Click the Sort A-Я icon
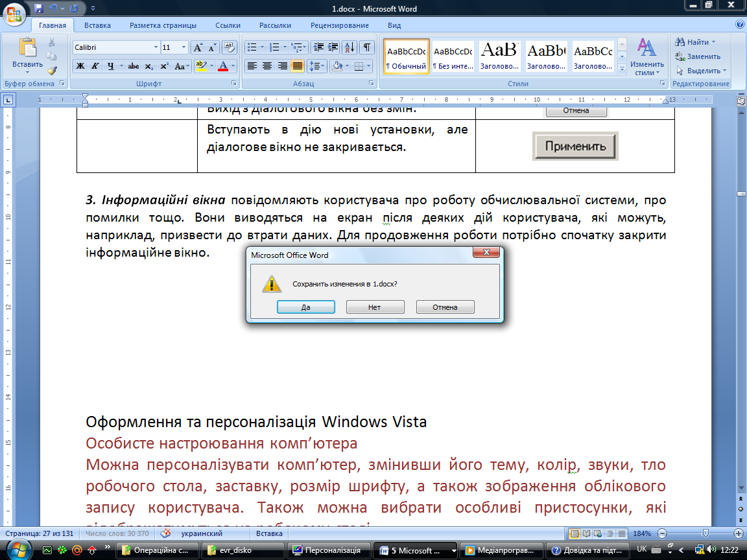The width and height of the screenshot is (747, 560). pyautogui.click(x=350, y=47)
